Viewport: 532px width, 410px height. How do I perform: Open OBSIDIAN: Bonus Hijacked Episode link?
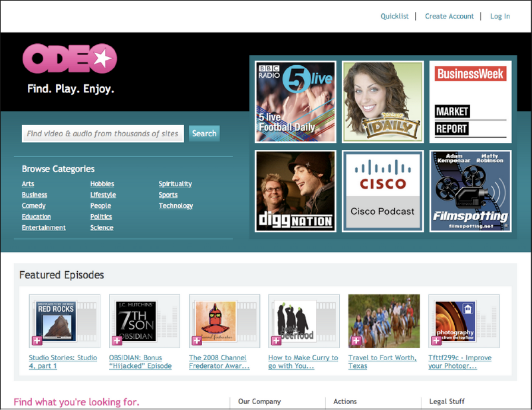click(x=140, y=362)
